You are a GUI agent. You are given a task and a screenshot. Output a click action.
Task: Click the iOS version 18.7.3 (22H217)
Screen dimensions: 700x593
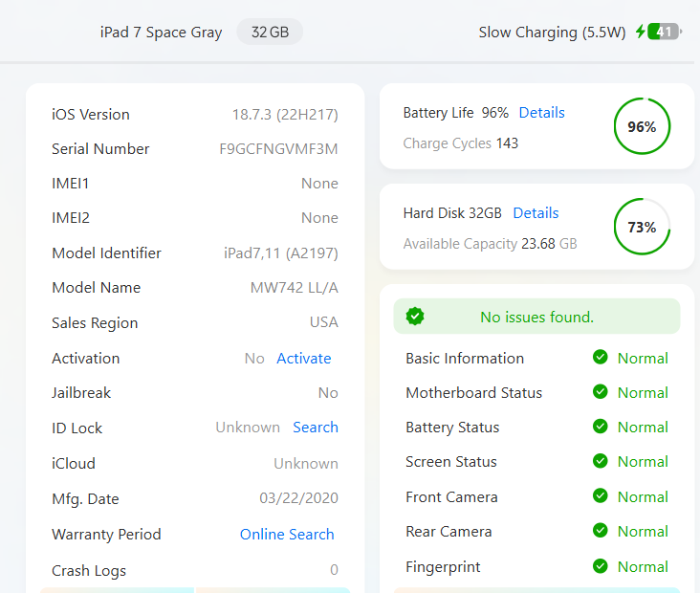click(x=285, y=115)
